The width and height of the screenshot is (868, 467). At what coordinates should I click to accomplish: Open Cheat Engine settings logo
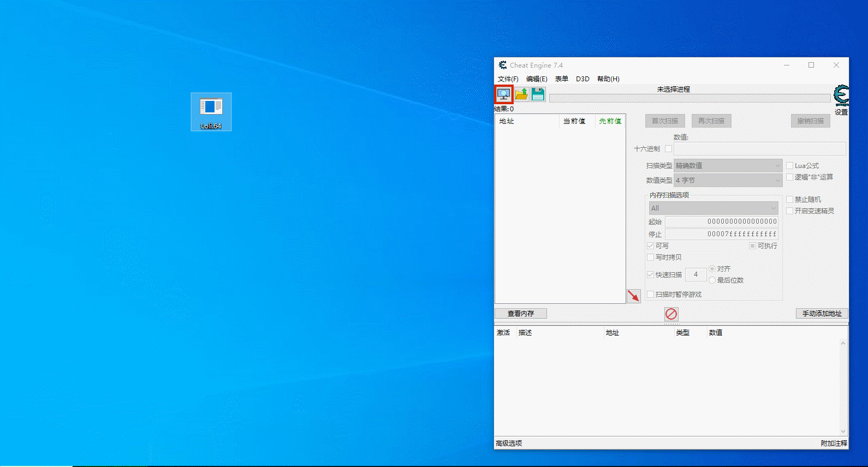[x=841, y=95]
